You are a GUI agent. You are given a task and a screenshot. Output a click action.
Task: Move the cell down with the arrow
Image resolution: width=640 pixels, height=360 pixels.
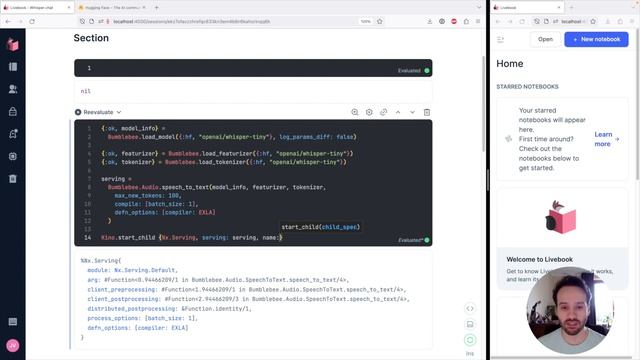pos(412,112)
